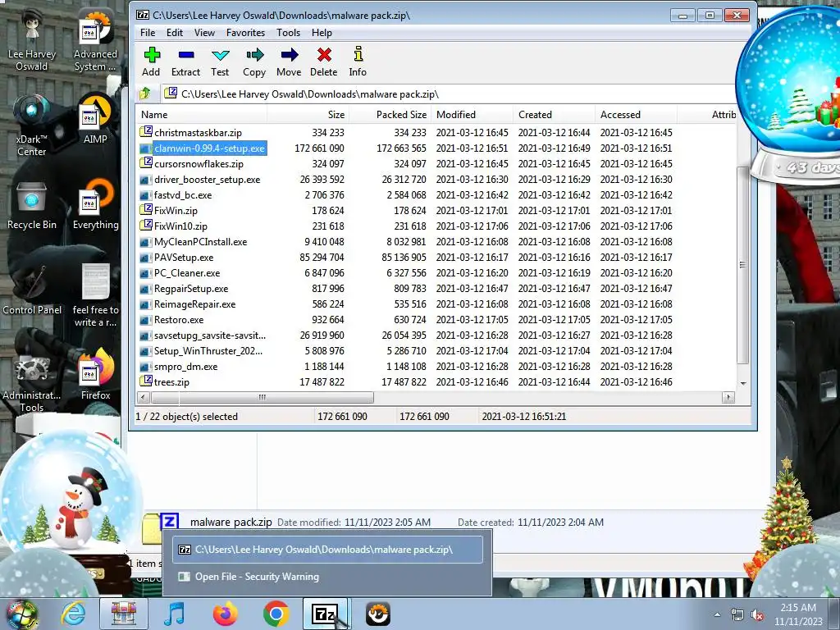Click the music note taskbar icon
Screen dimensions: 840x630
click(x=175, y=614)
